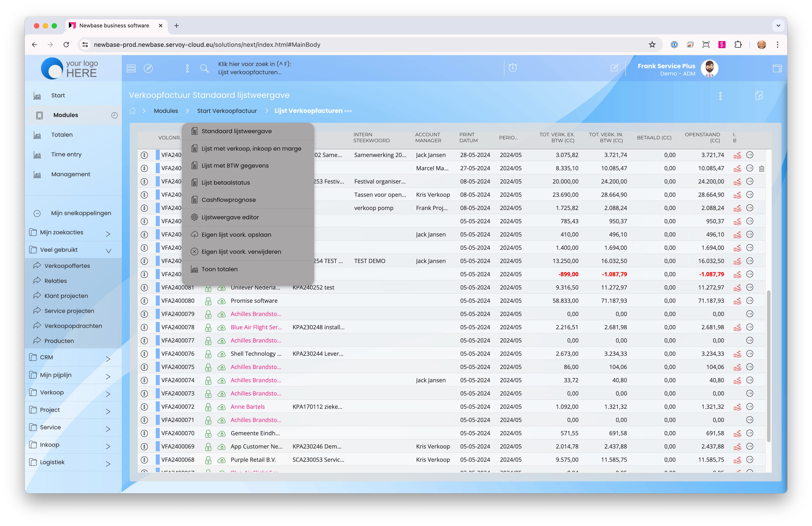Open Start Verkoopfactuur breadcrumb link
The width and height of the screenshot is (812, 526).
coord(227,111)
